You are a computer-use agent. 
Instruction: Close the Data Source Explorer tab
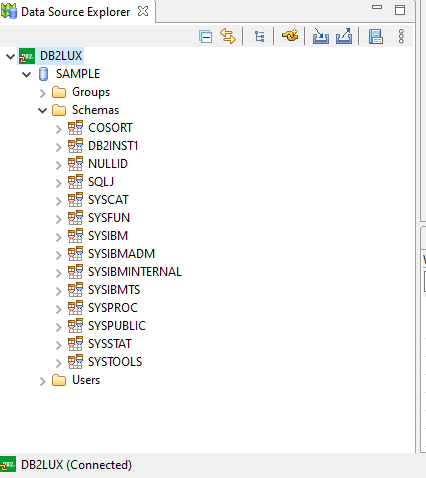coord(143,11)
